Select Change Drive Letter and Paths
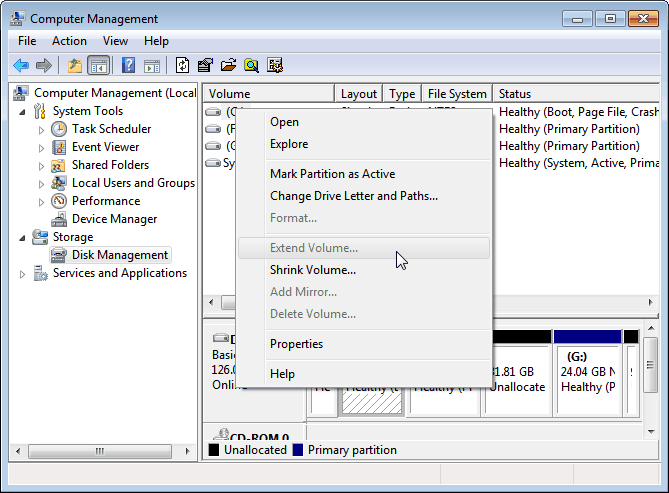 [364, 196]
